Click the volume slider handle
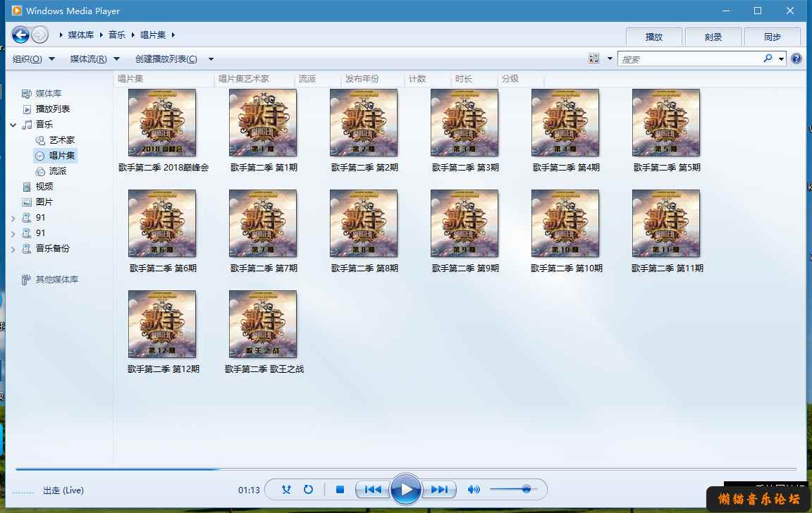Viewport: 812px width, 513px height. point(527,489)
